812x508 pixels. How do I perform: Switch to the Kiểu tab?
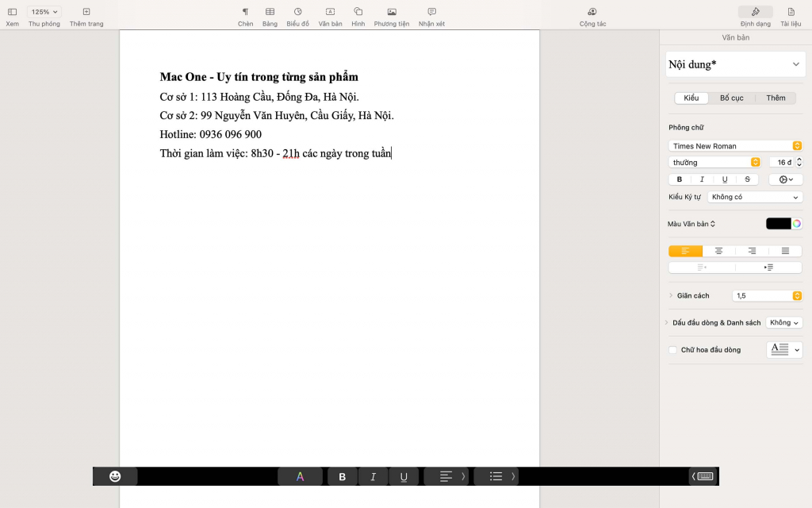coord(691,98)
